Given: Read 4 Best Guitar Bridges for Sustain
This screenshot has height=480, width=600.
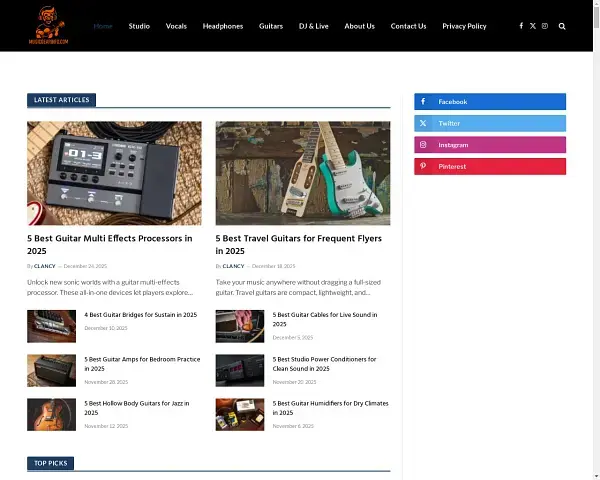Looking at the screenshot, I should pyautogui.click(x=140, y=315).
